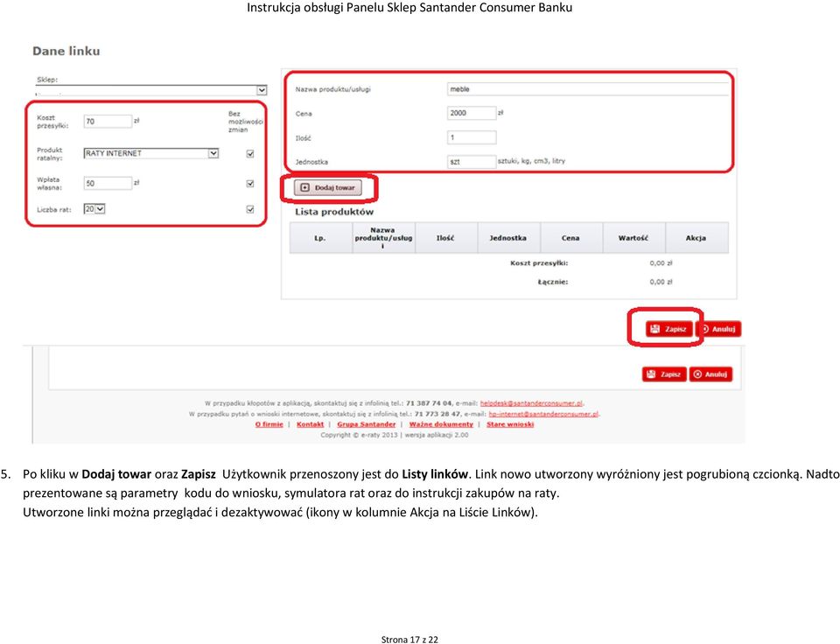Toggle the Produkt ratalny no-change checkbox
840x644 pixels.
point(250,154)
